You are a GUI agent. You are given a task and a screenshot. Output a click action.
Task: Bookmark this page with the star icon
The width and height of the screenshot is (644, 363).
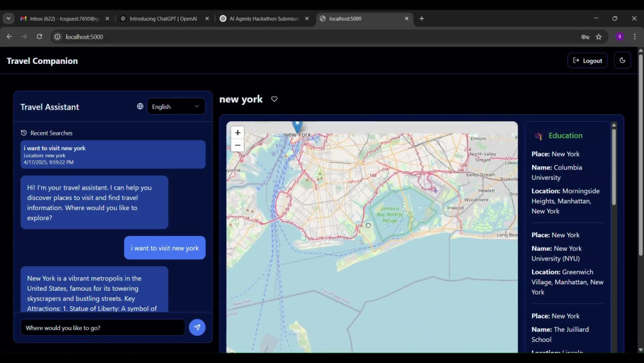click(599, 37)
